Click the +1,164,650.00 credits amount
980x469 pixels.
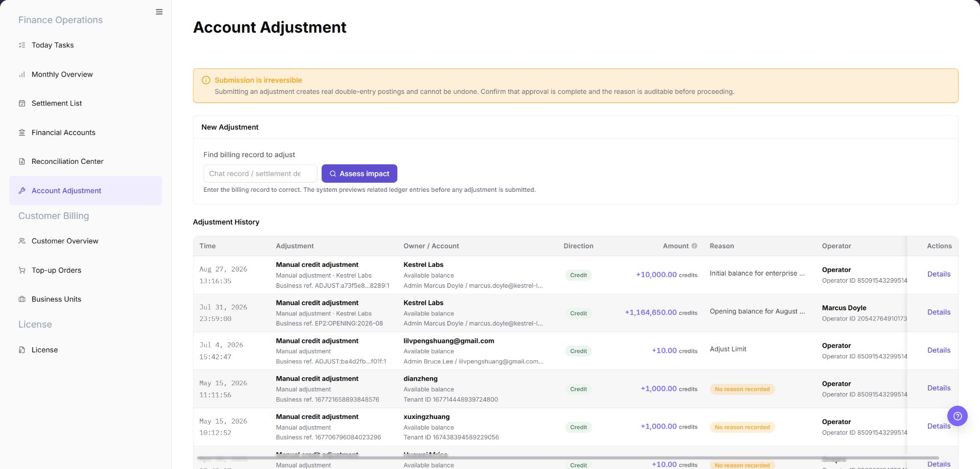pos(661,312)
